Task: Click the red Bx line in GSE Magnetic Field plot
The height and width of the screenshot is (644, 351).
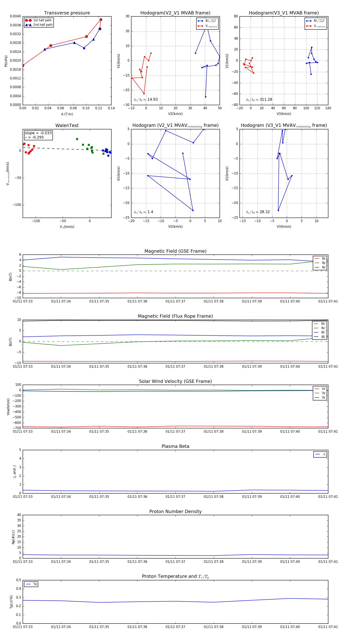Action: (x=175, y=293)
